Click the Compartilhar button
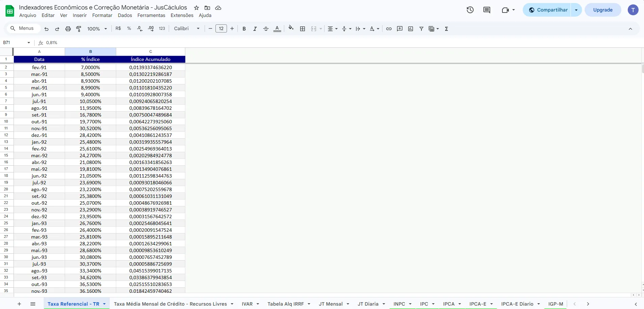This screenshot has width=644, height=309. 547,10
